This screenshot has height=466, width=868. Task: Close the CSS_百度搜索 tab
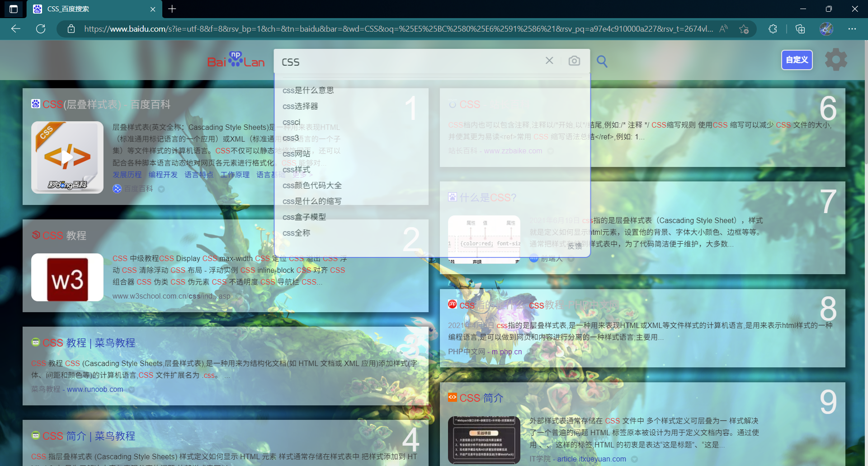coord(153,9)
